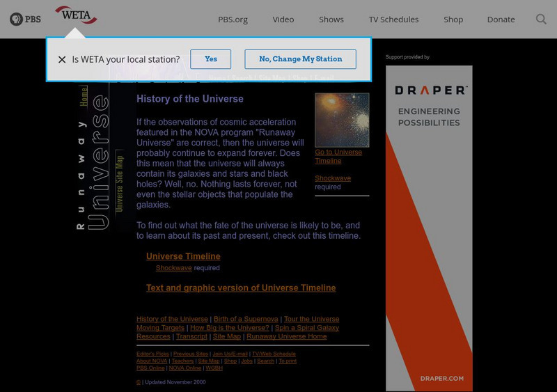Dismiss the station prompt with X
The width and height of the screenshot is (557, 392).
click(x=62, y=59)
